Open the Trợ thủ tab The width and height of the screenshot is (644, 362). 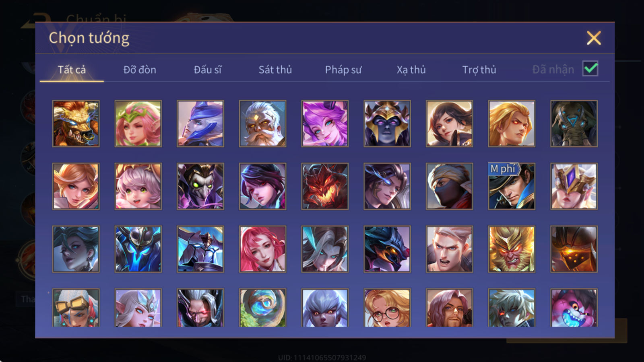coord(479,70)
